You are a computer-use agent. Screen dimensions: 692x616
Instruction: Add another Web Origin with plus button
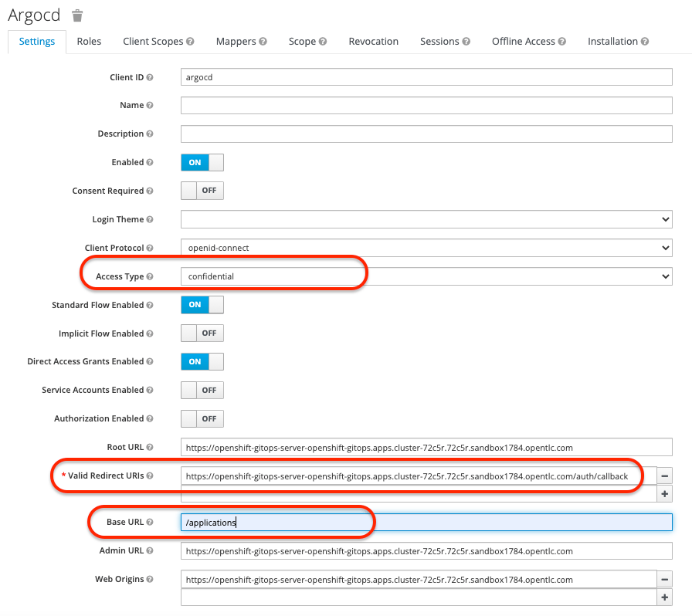(665, 597)
